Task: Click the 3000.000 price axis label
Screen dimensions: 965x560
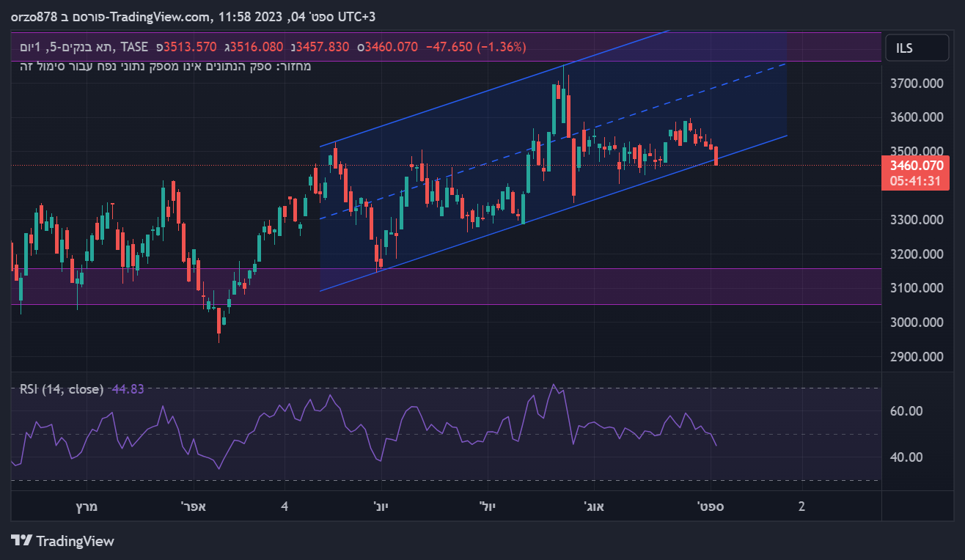Action: point(915,323)
